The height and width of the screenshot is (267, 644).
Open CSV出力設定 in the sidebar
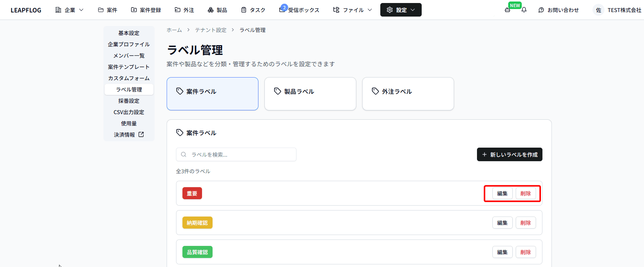(x=129, y=112)
